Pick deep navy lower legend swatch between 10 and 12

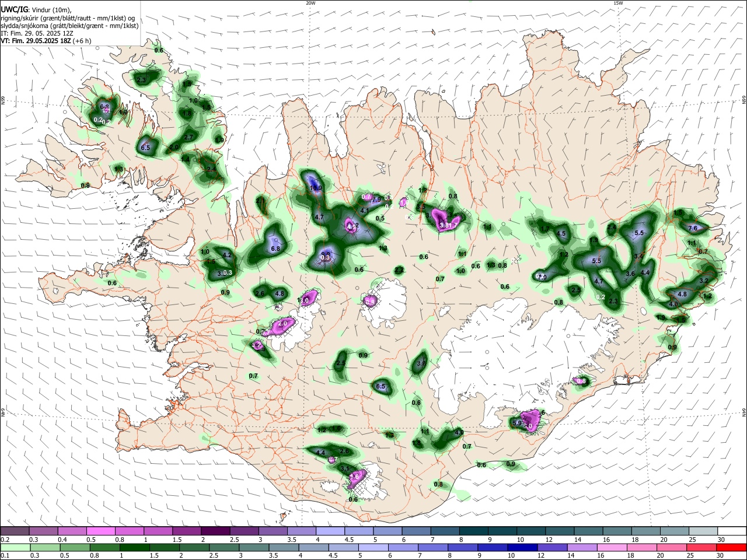523,548
